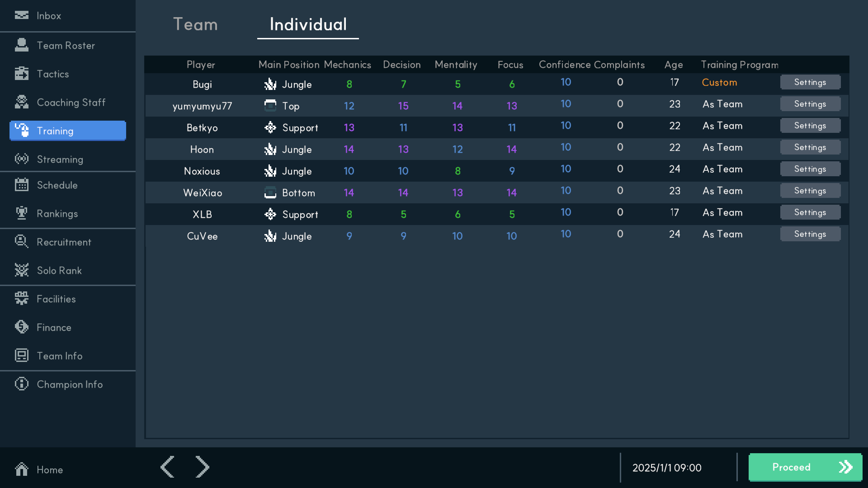Click the Tactics clapperboard icon

coord(21,73)
